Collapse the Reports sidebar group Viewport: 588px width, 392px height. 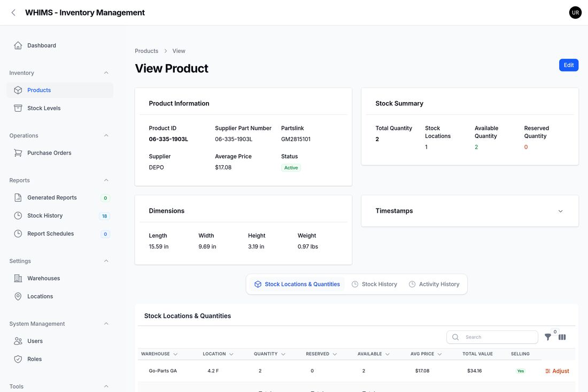106,180
